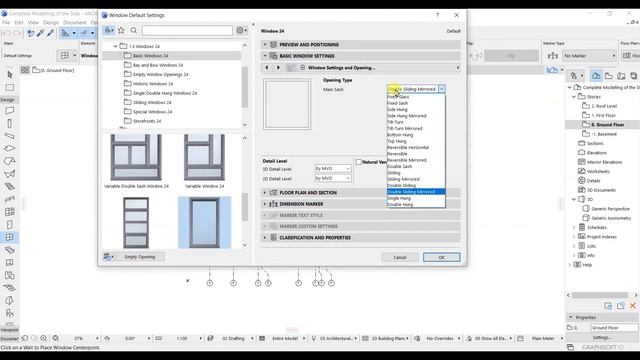The height and width of the screenshot is (360, 640).
Task: Expand the Classification and Properties panel
Action: point(265,238)
